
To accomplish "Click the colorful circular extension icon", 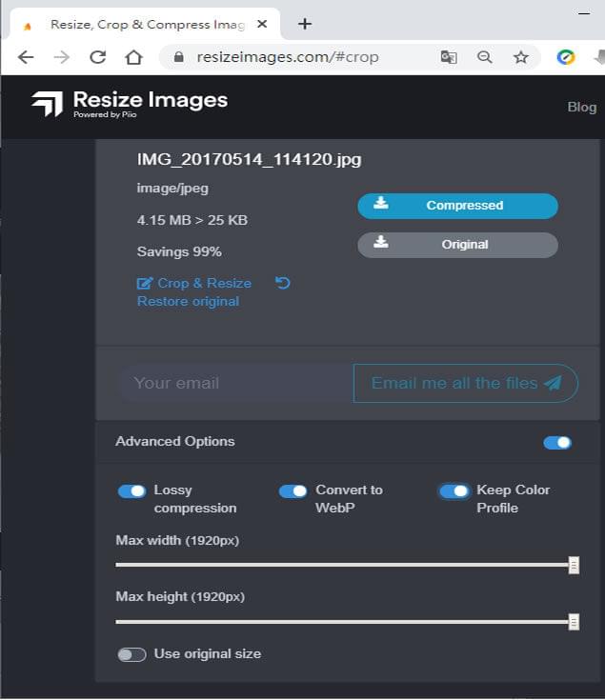I will tap(566, 57).
